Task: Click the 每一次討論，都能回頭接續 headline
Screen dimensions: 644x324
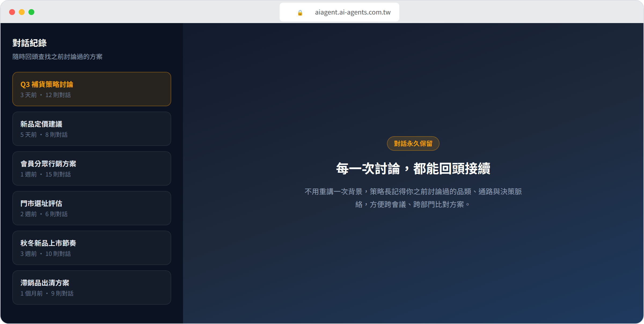Action: [x=413, y=169]
